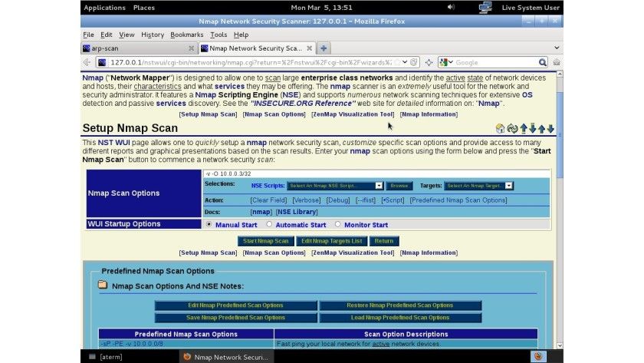Open the Help menu

coord(241,35)
